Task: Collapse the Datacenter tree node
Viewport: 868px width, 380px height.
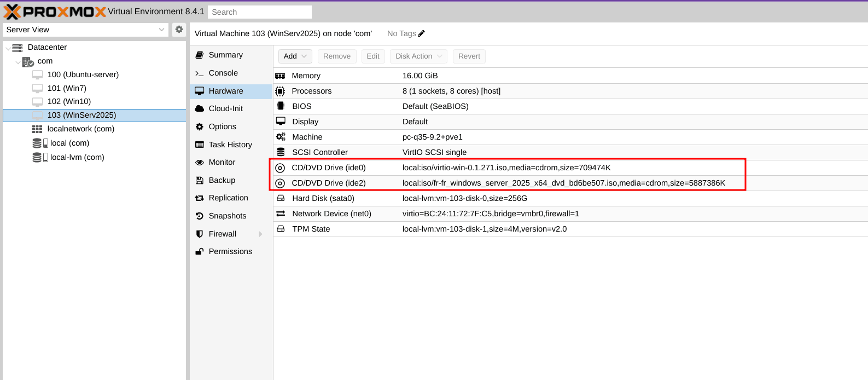Action: (x=8, y=48)
